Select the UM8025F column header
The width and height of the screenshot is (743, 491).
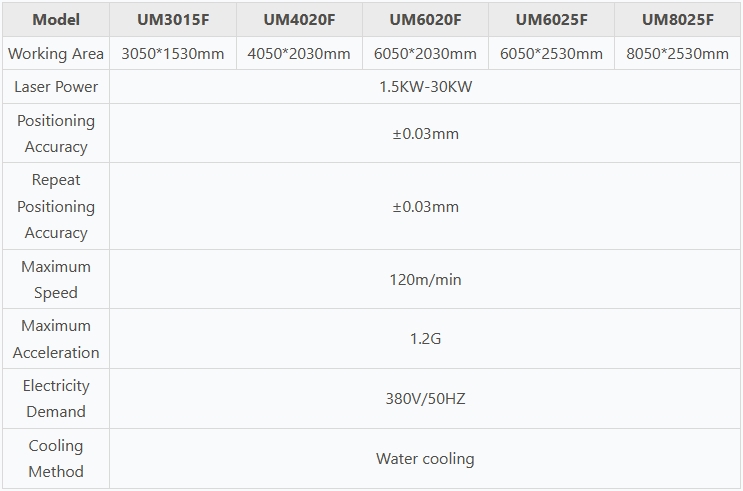click(677, 20)
